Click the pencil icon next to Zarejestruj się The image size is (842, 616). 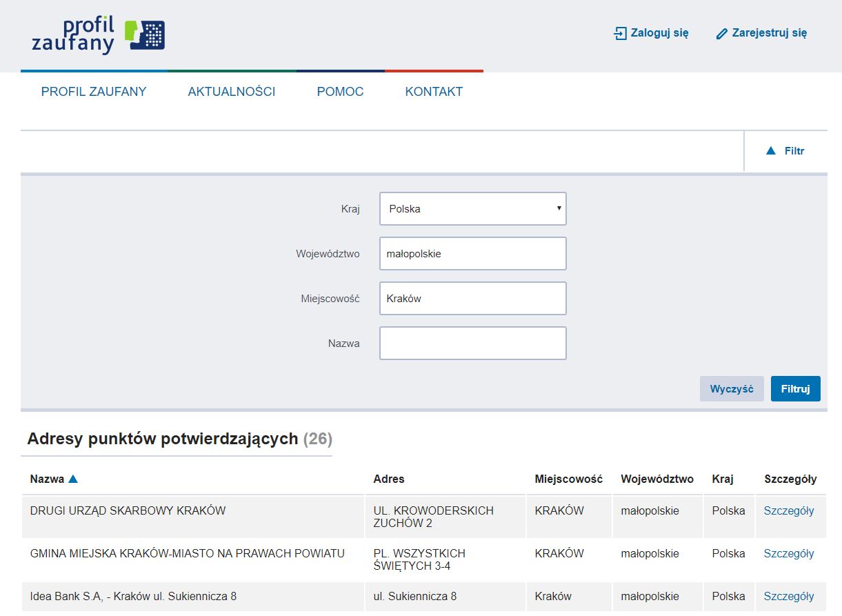pos(722,32)
